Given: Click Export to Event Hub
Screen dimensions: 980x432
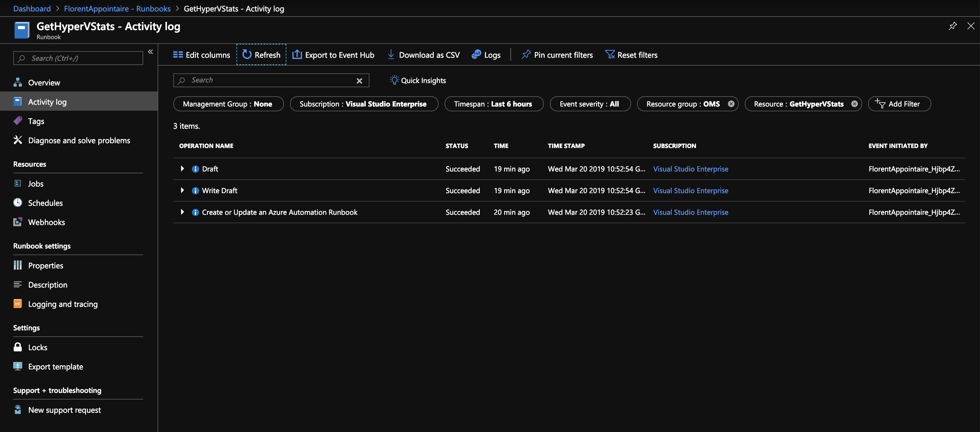Looking at the screenshot, I should pos(333,55).
